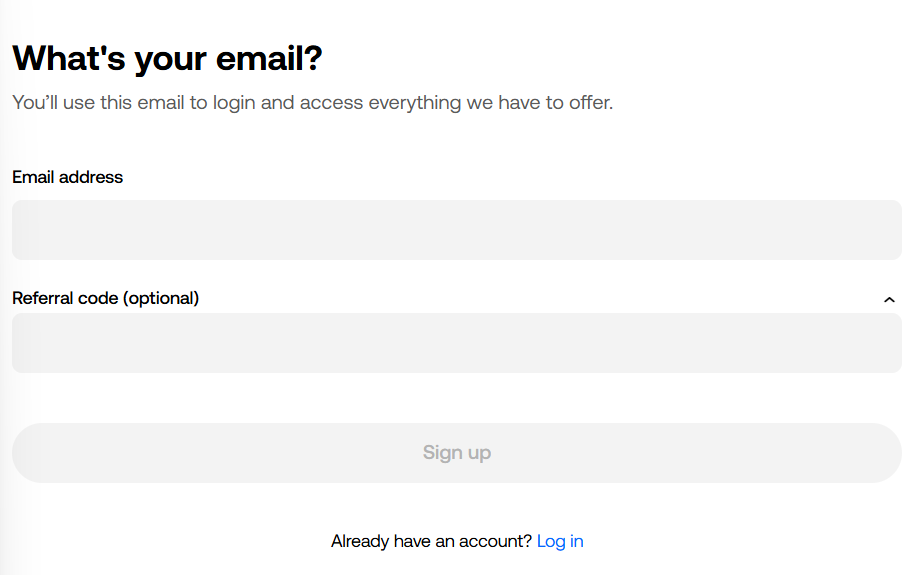Click the "Email address" field label
917x575 pixels.
(x=68, y=177)
